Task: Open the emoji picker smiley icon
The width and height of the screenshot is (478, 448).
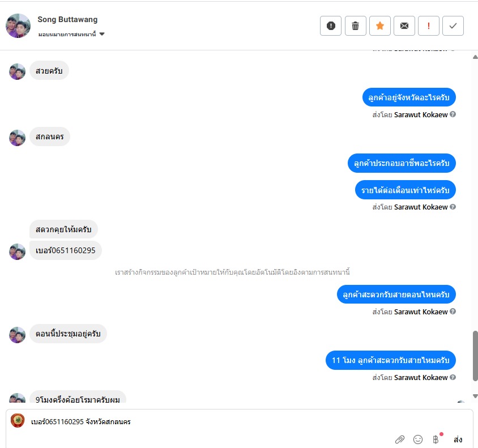Action: pos(417,439)
